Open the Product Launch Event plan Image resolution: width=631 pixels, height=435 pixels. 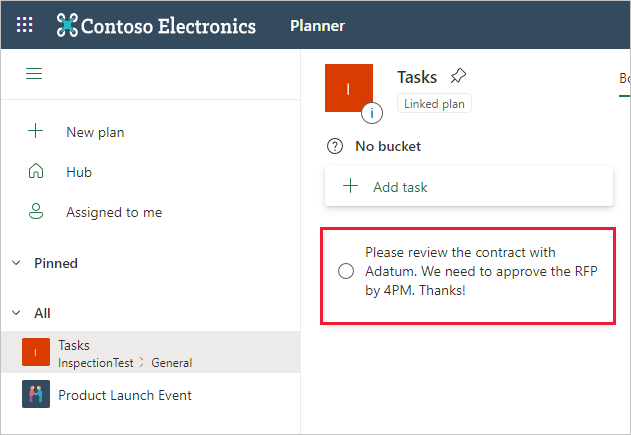click(x=125, y=395)
